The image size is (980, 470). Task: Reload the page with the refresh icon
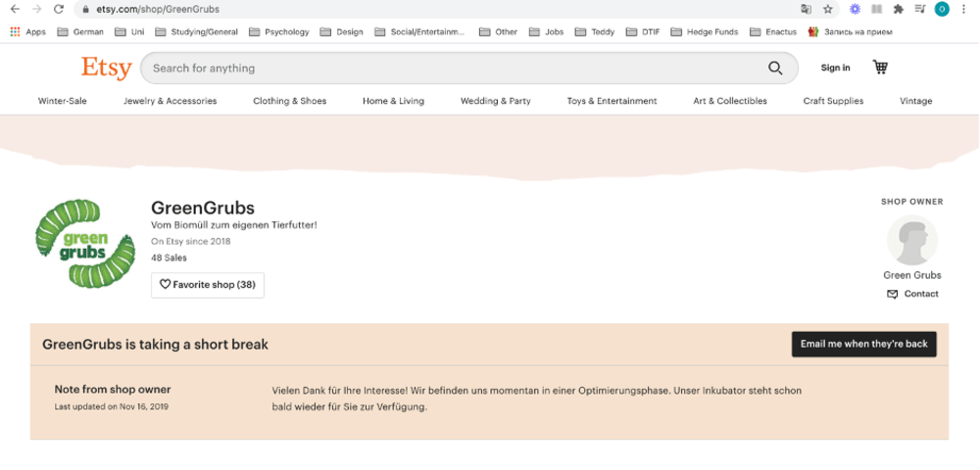59,10
